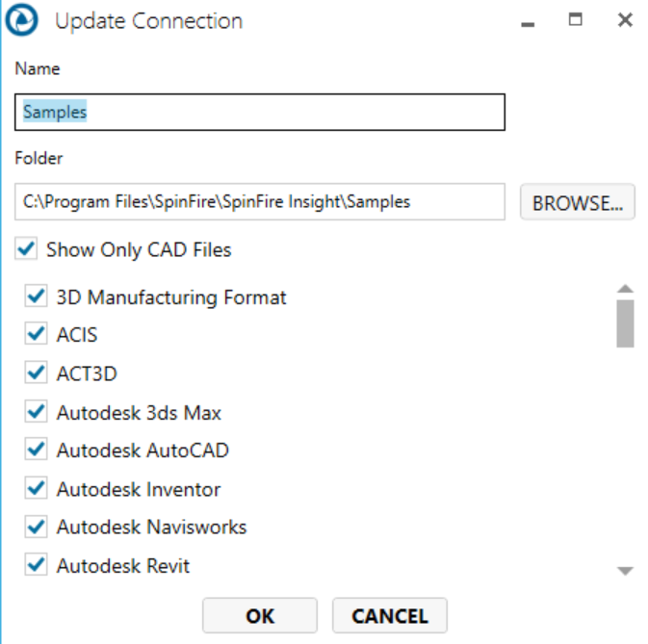Screen dimensions: 648x644
Task: Deselect the Autodesk AutoCAD format
Action: pos(37,450)
